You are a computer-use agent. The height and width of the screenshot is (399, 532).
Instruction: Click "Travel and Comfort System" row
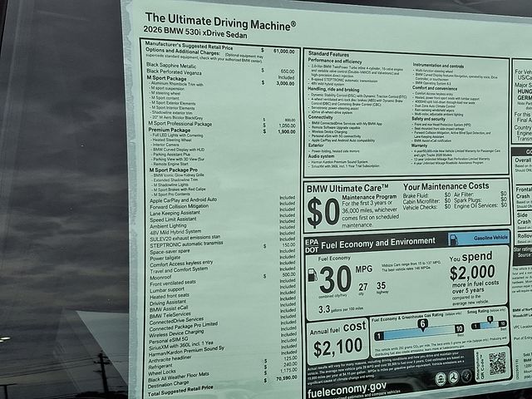tap(179, 270)
